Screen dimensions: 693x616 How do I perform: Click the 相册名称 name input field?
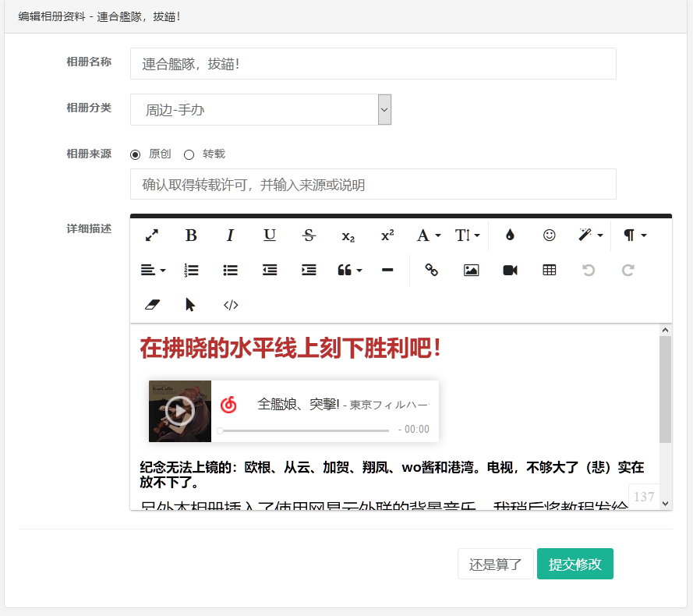point(373,64)
